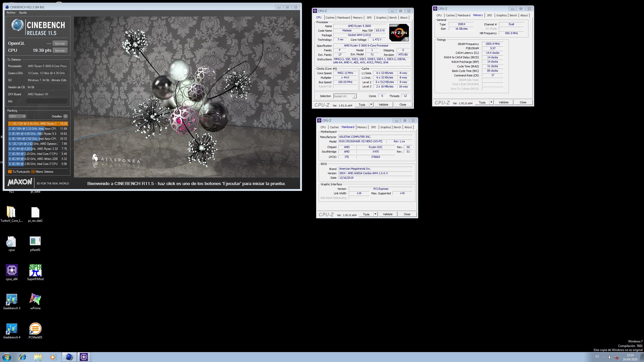This screenshot has height=362, width=644.
Task: Click Tools button in Mainboard window
Action: click(366, 214)
